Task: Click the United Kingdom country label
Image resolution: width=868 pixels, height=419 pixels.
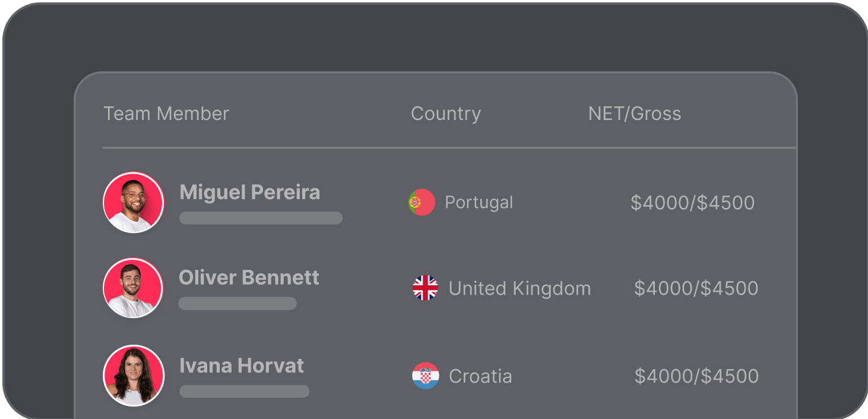Action: [519, 288]
